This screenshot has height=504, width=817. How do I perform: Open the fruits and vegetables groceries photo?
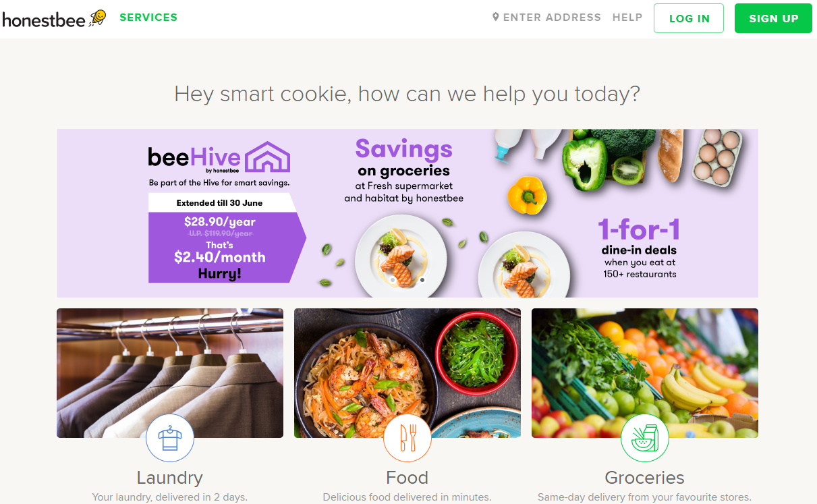[x=645, y=373]
